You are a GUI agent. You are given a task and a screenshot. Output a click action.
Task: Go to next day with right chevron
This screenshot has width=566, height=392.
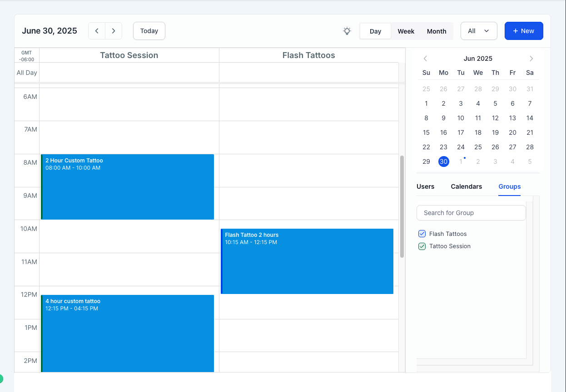(114, 31)
